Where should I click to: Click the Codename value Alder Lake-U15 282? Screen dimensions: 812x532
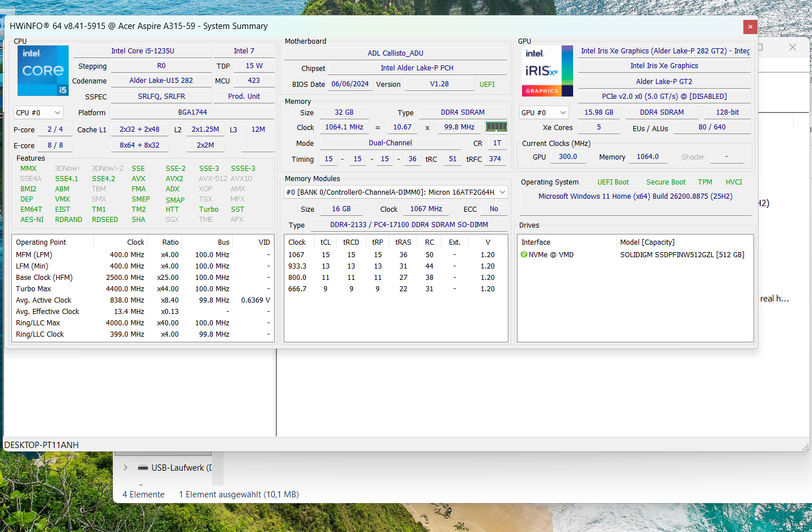pos(162,81)
